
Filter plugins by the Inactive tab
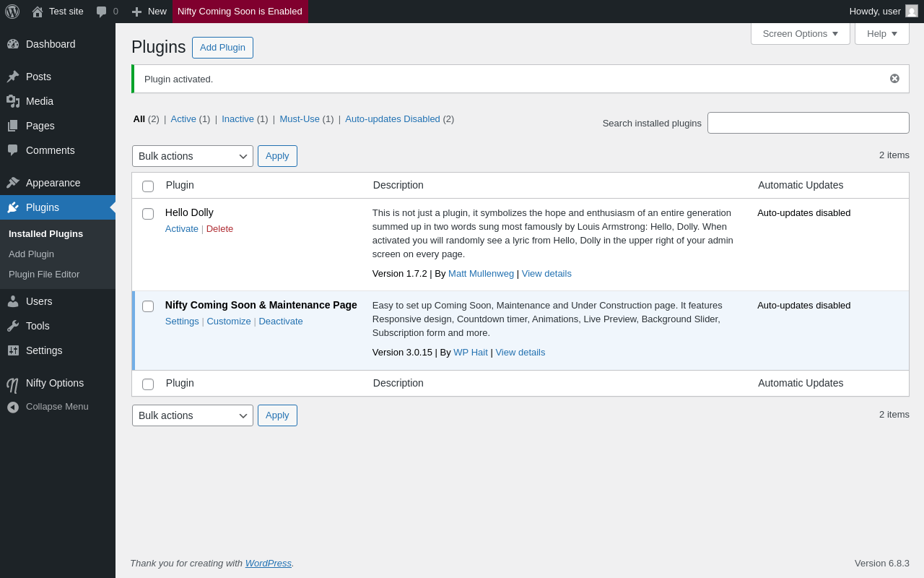237,119
